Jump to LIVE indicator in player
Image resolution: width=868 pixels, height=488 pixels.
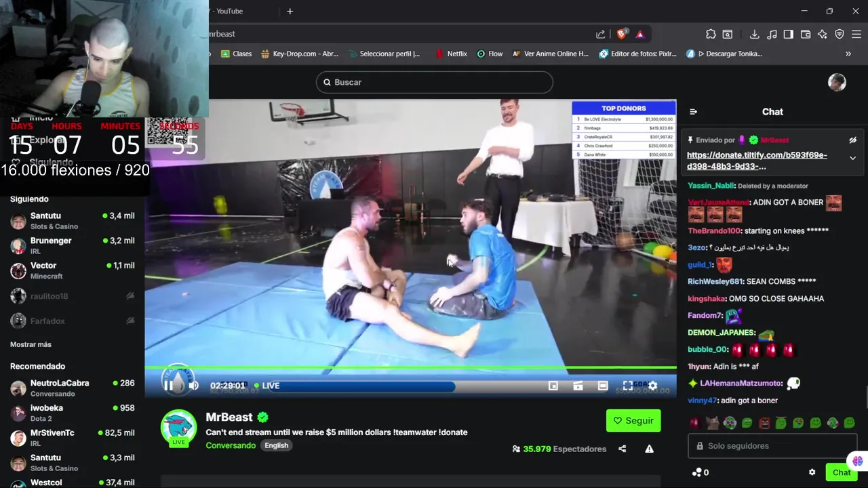coord(267,386)
